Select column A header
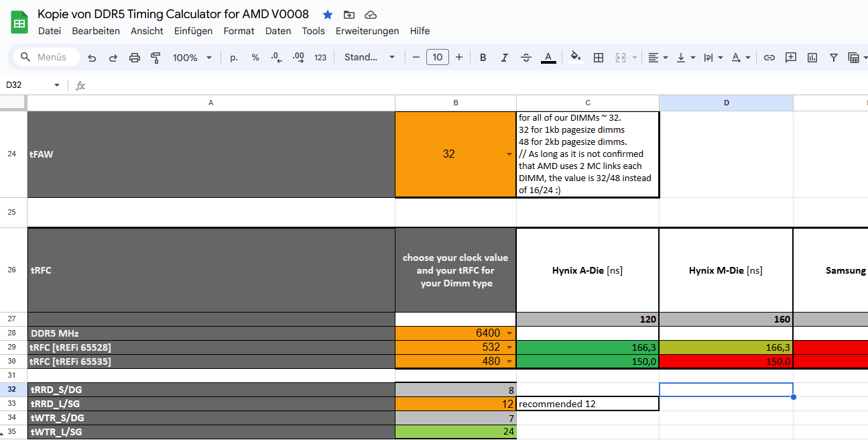This screenshot has height=440, width=868. [211, 103]
